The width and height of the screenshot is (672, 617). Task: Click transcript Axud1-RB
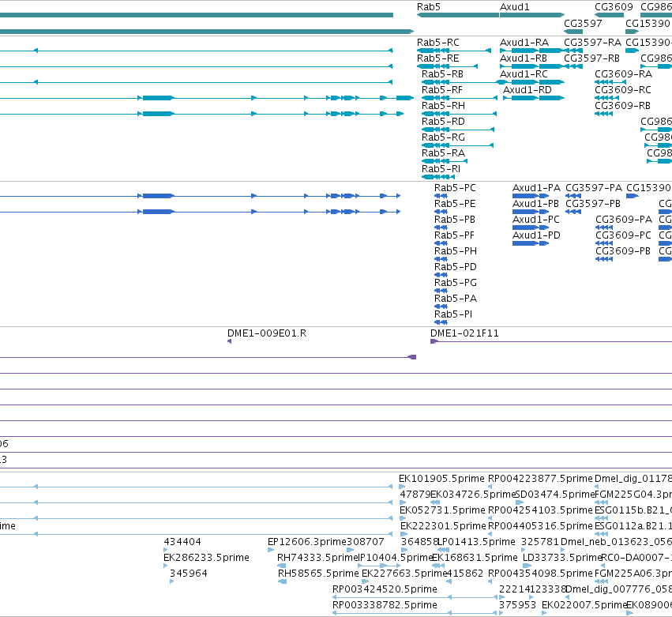[x=524, y=58]
